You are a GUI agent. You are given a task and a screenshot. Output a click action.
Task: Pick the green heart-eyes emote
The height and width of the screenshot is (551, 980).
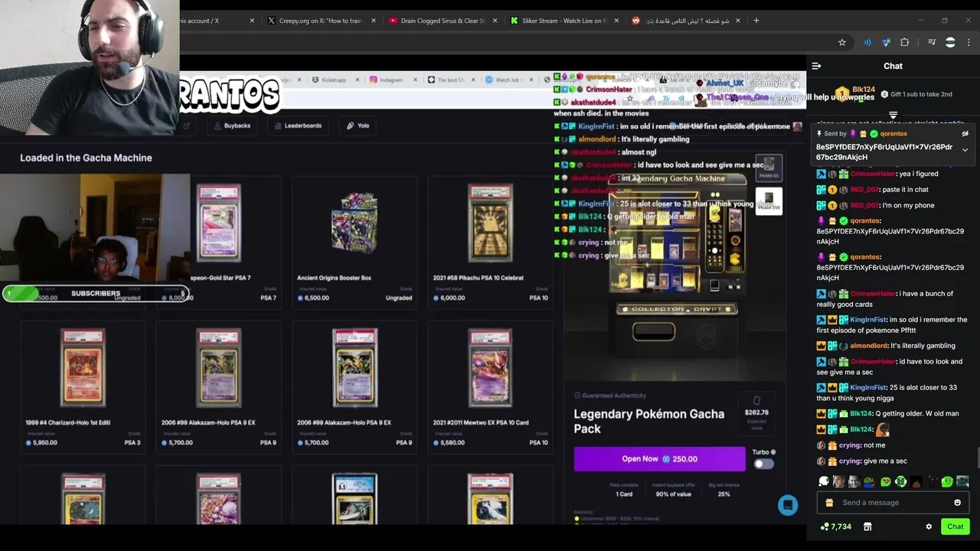(885, 481)
